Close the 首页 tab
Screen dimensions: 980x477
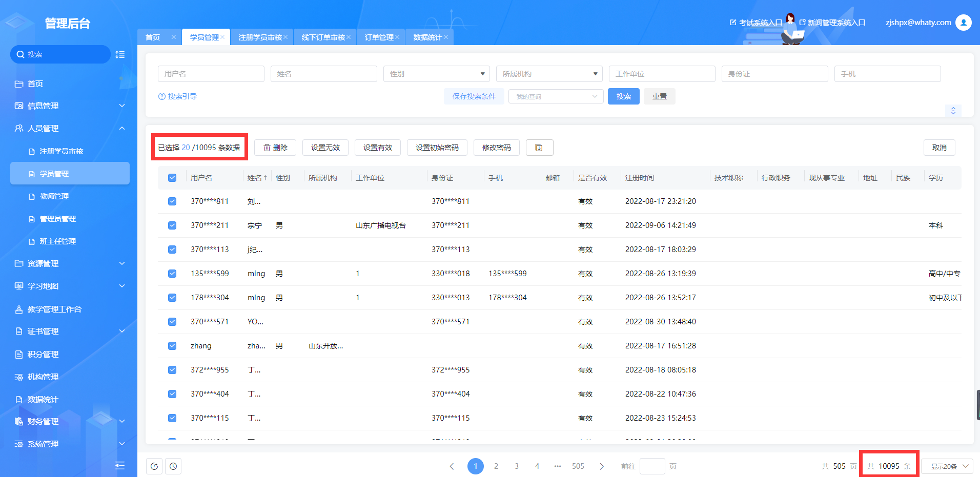(x=174, y=37)
